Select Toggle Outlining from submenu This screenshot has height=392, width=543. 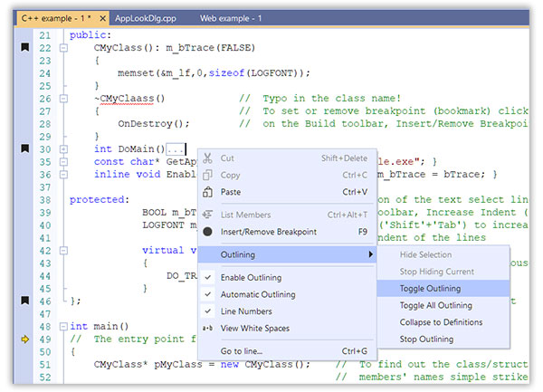pos(431,289)
